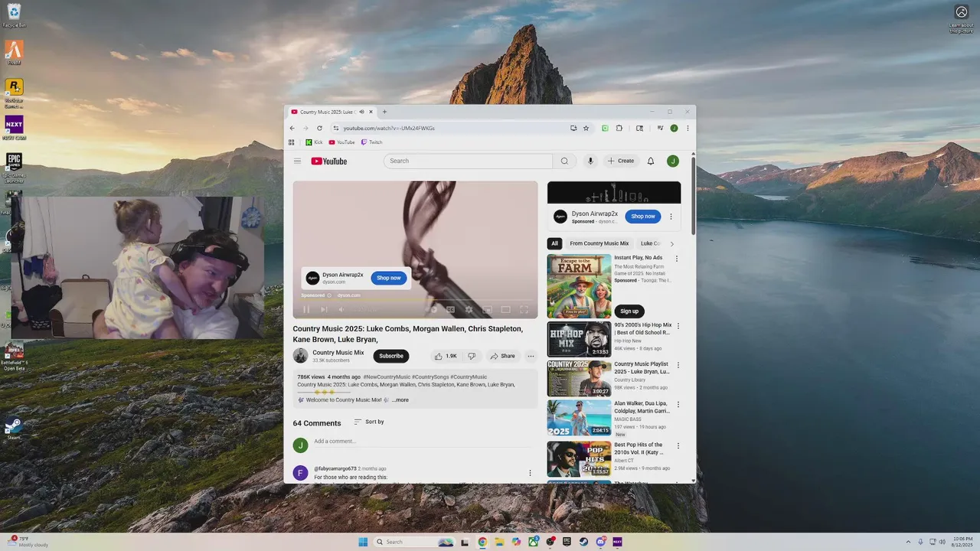Open File Explorer from taskbar
Viewport: 980px width, 551px height.
coord(499,542)
